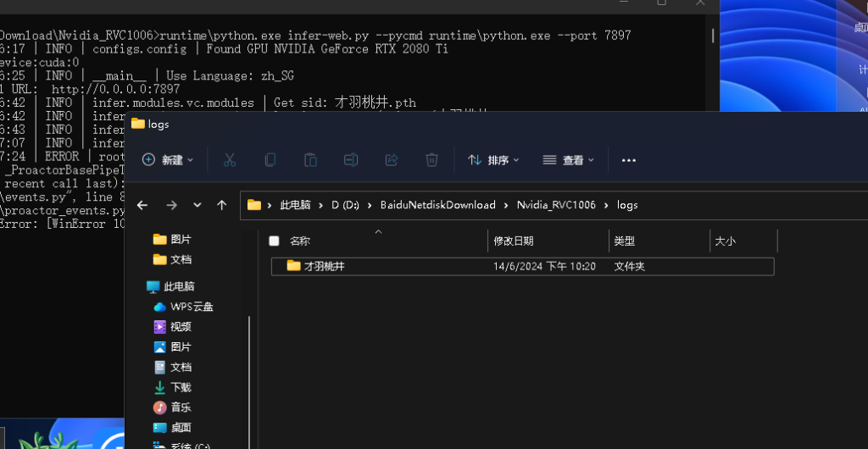Image resolution: width=868 pixels, height=449 pixels.
Task: Click the Copy icon in toolbar
Action: pos(270,160)
